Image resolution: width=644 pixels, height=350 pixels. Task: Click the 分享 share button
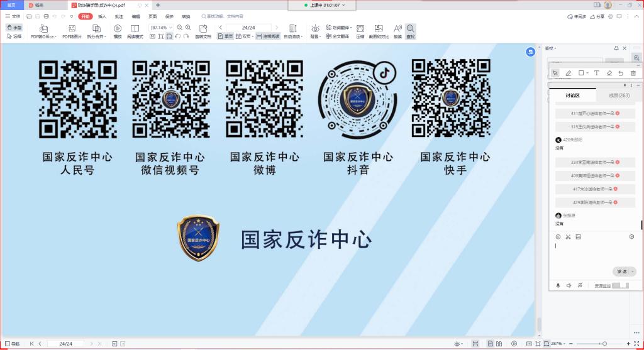pos(597,16)
